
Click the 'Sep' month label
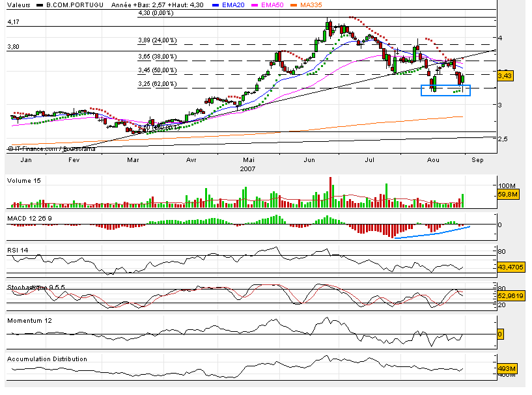point(477,159)
